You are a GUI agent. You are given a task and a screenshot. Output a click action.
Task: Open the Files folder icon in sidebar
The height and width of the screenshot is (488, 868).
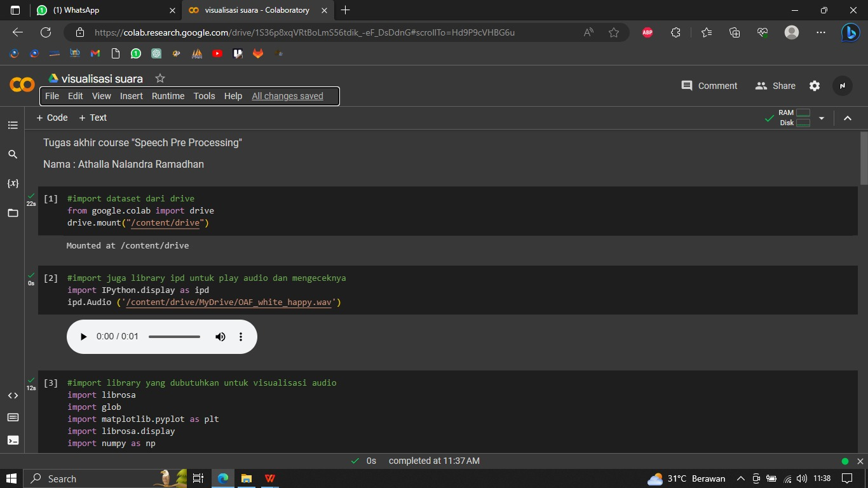pos(13,213)
